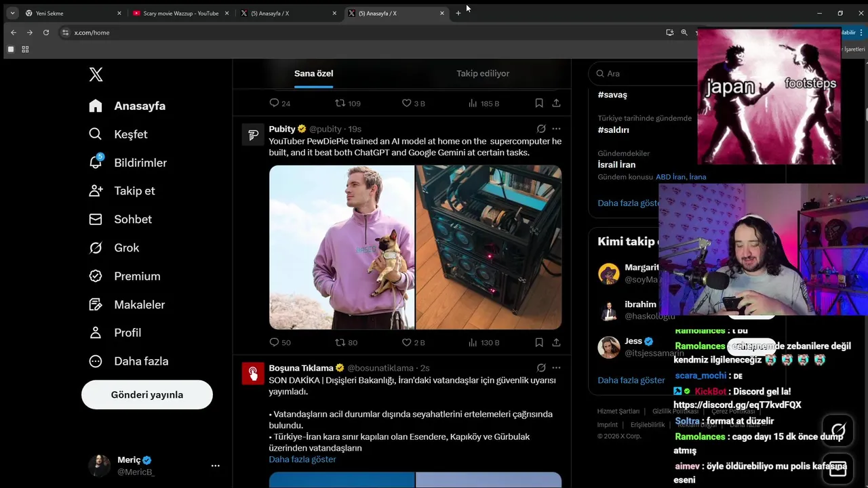868x488 pixels.
Task: Bookmark the Pubity post
Action: (538, 342)
